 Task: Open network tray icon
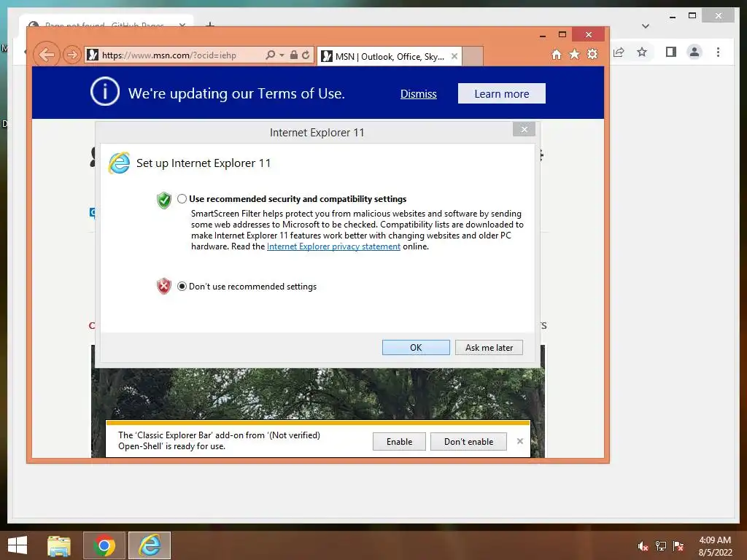pos(661,546)
